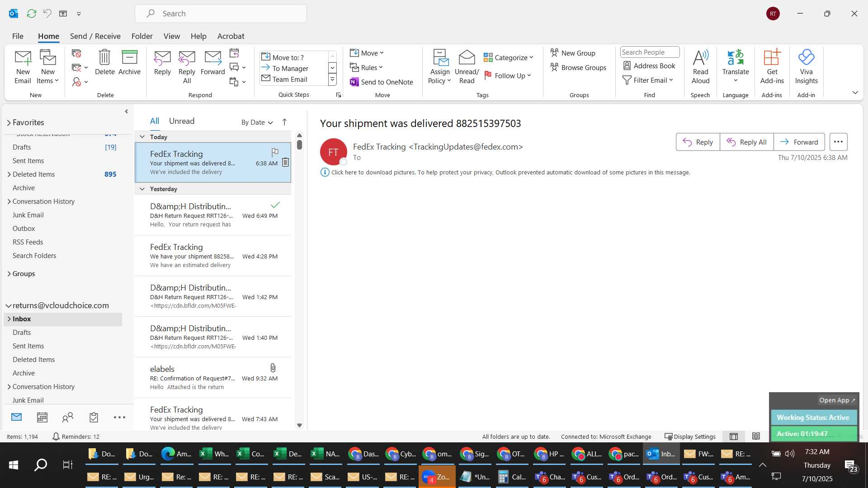This screenshot has width=868, height=488.
Task: Collapse the Yesterday group in message list
Action: (142, 189)
